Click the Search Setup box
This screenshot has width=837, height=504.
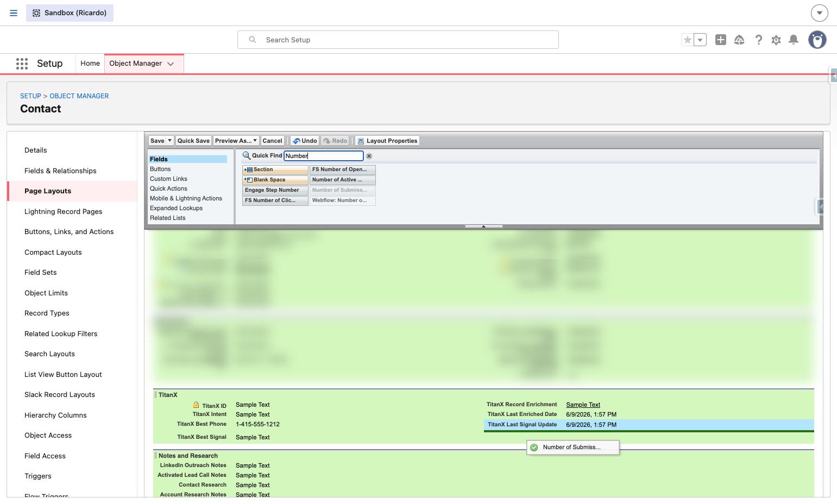tap(398, 40)
